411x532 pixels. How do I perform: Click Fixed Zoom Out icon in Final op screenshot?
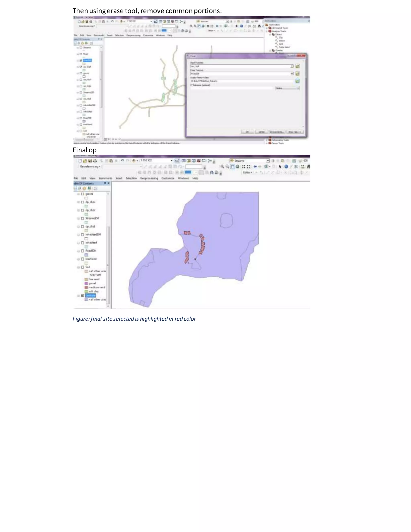point(249,167)
